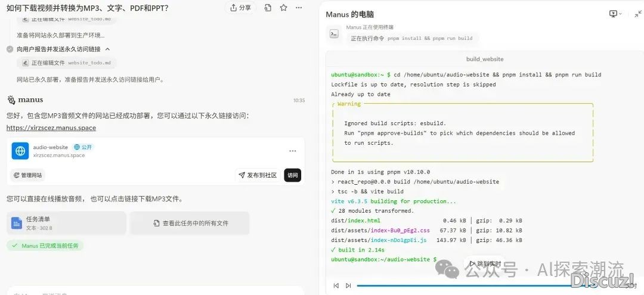Click the blue document icon on 任务清单
Viewport: 644px width, 295px height.
pyautogui.click(x=17, y=223)
